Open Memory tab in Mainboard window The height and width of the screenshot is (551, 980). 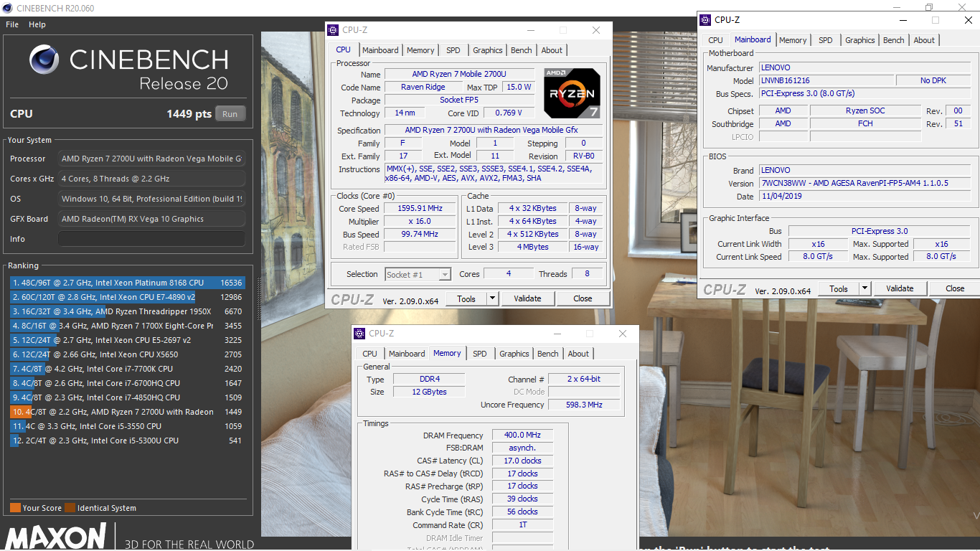point(793,40)
